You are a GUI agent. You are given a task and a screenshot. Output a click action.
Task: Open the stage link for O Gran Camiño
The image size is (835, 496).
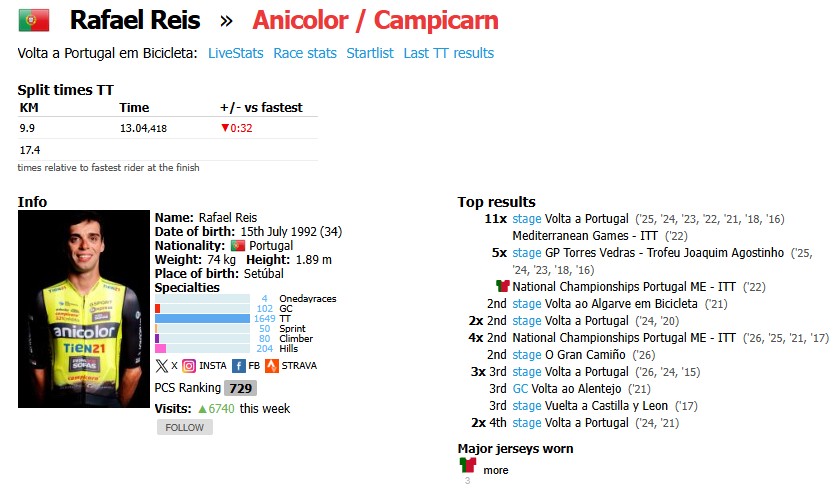(x=527, y=355)
